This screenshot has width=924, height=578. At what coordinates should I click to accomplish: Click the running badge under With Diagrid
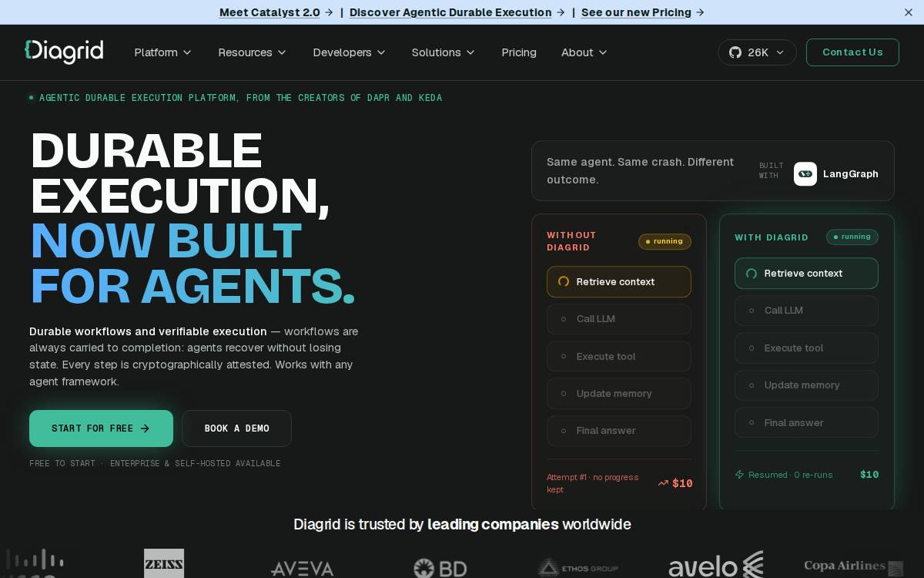point(852,237)
